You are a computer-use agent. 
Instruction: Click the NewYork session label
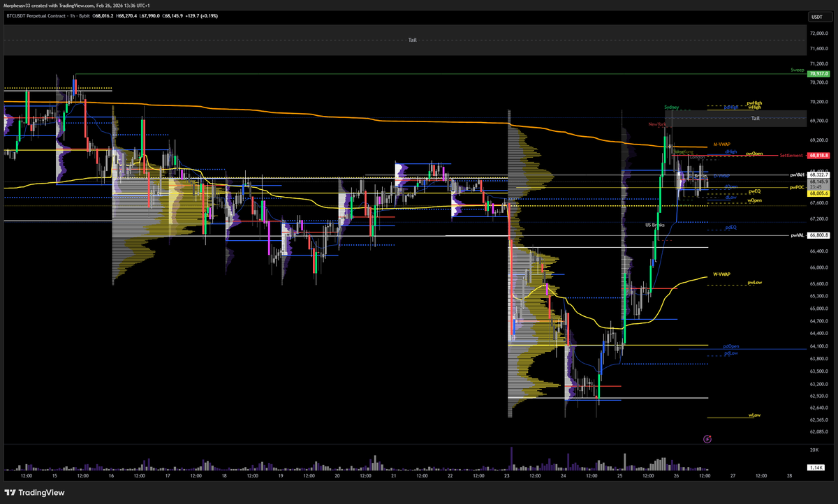coord(657,124)
